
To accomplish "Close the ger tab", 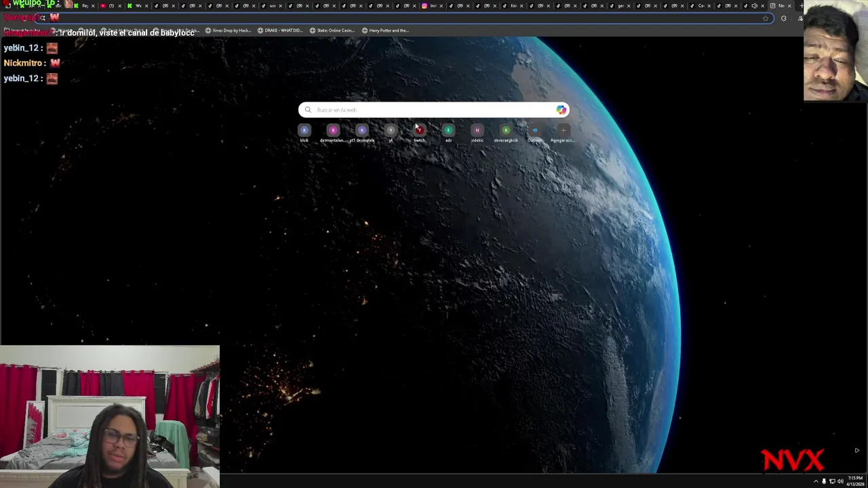I will point(629,5).
